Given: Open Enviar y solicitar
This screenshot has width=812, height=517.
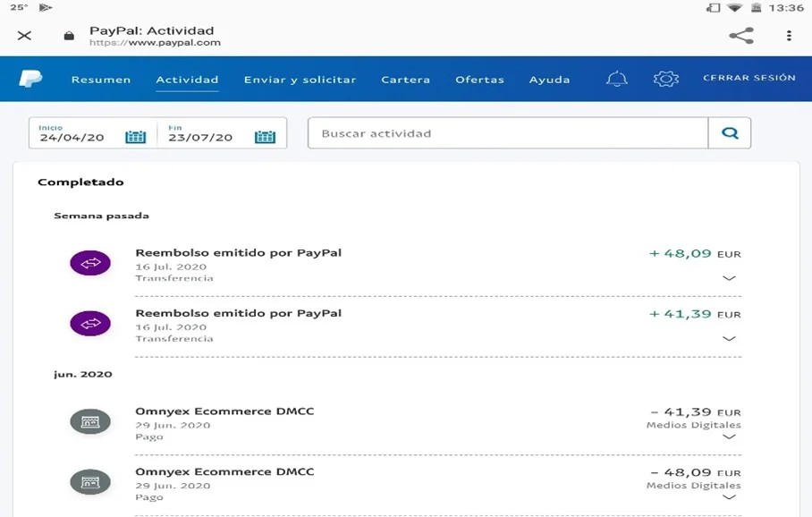Looking at the screenshot, I should 300,80.
